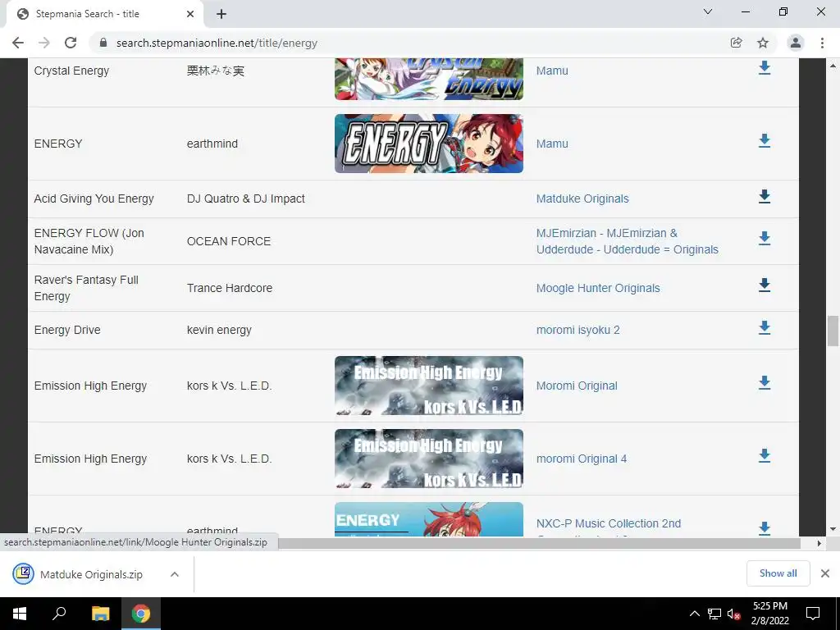This screenshot has height=630, width=840.
Task: Open Matduke Originals.zip download
Action: pos(78,574)
